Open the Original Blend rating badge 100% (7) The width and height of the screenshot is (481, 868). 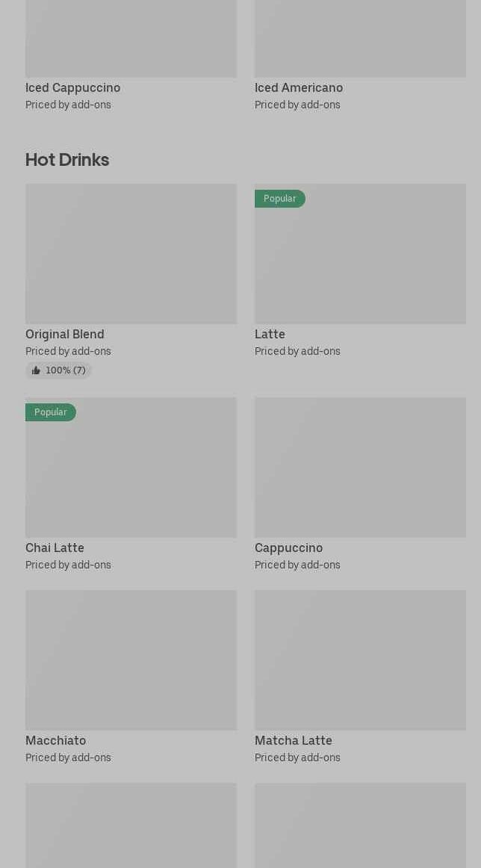coord(58,371)
